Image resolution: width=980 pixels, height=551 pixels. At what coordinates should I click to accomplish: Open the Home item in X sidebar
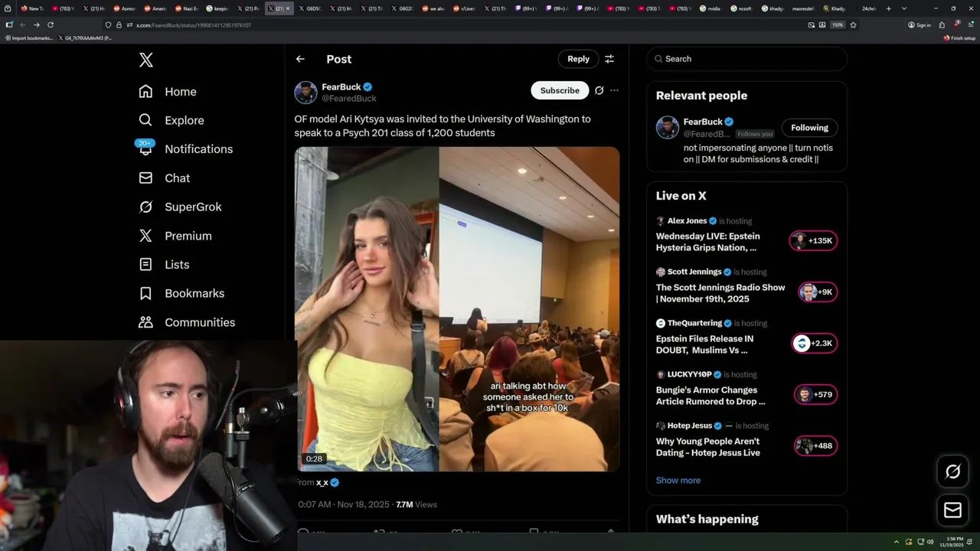point(168,92)
